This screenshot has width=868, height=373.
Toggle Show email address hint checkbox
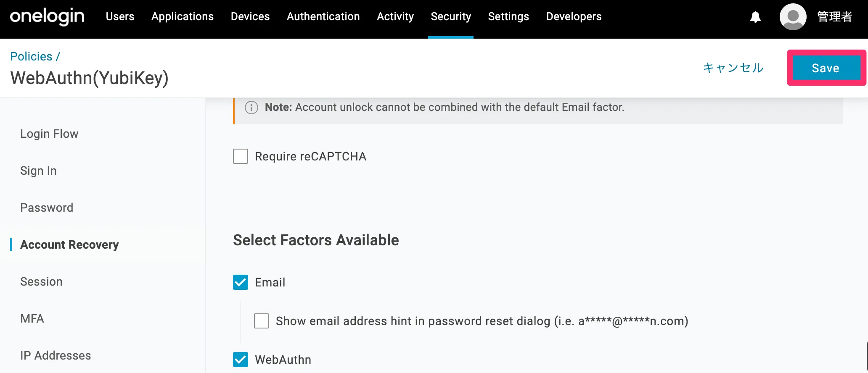[x=262, y=321]
